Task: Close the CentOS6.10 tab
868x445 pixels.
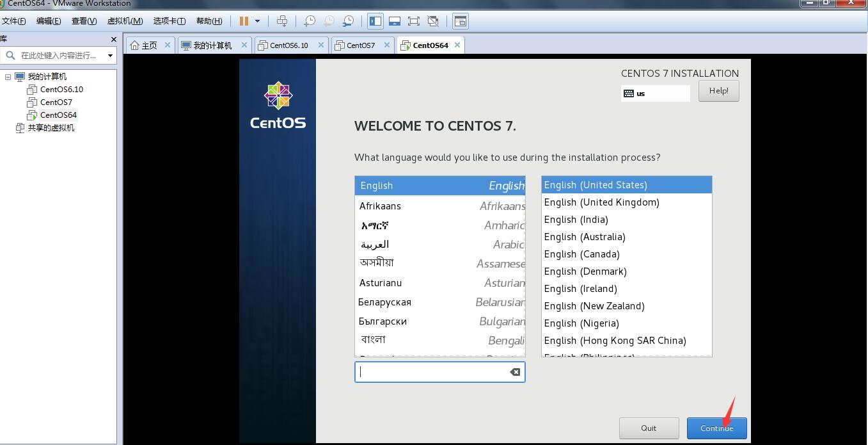Action: click(x=321, y=45)
